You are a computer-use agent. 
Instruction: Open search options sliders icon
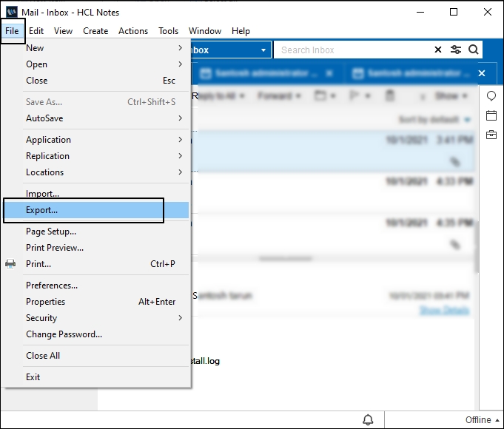pyautogui.click(x=456, y=50)
